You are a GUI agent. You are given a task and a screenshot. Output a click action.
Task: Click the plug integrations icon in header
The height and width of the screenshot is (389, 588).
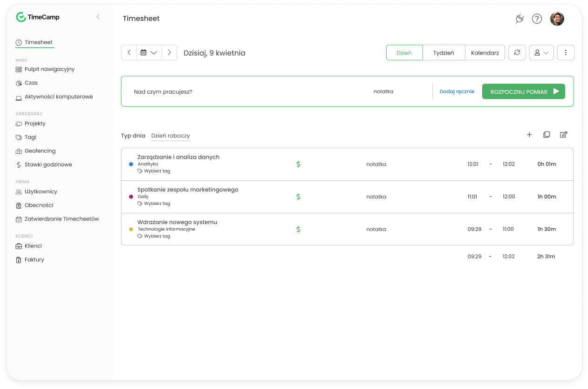click(520, 19)
